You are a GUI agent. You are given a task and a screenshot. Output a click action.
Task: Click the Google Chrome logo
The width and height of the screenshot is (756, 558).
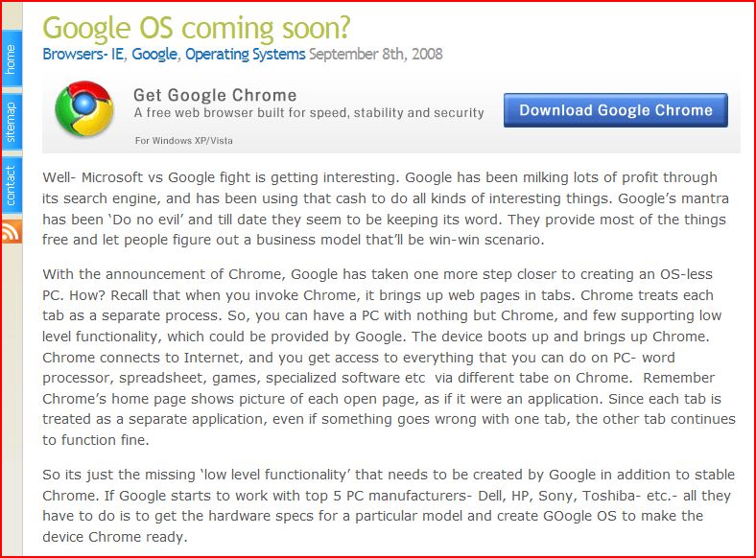[84, 108]
